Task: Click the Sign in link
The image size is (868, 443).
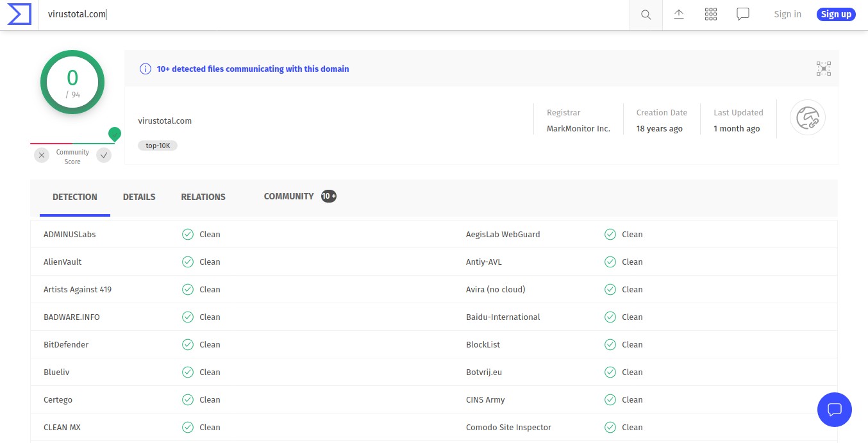Action: coord(787,14)
